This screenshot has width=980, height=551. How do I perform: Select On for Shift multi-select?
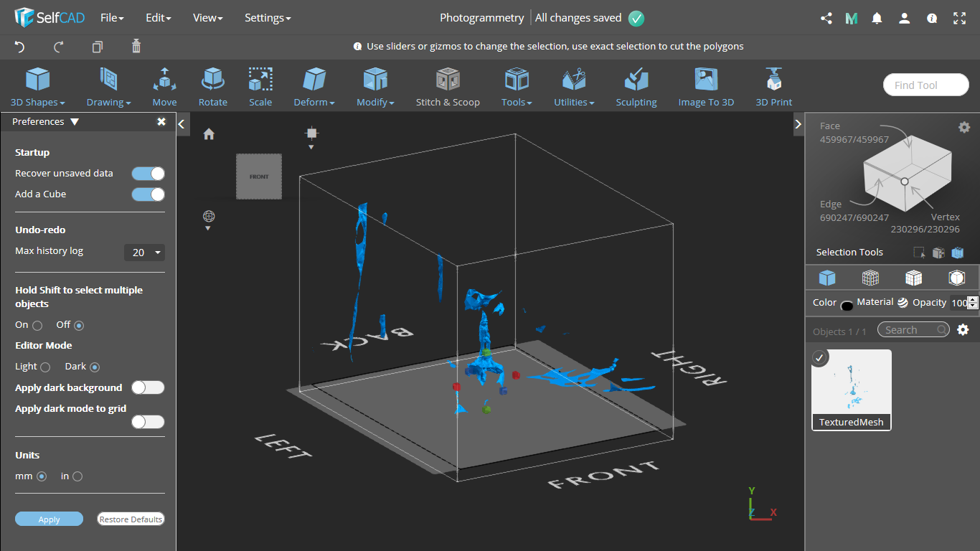(37, 326)
